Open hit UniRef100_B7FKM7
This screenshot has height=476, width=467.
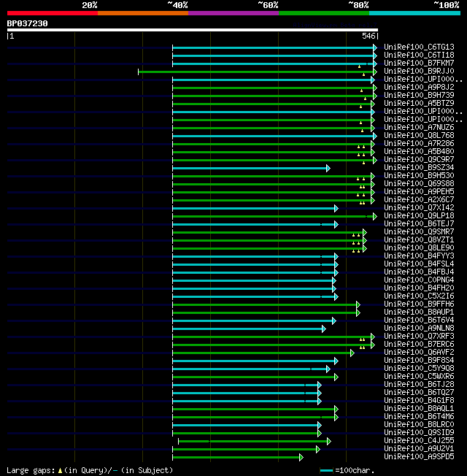[419, 63]
